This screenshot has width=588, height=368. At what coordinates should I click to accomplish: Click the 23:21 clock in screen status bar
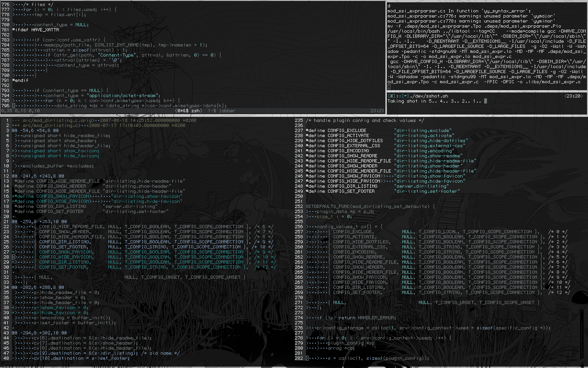click(x=377, y=111)
